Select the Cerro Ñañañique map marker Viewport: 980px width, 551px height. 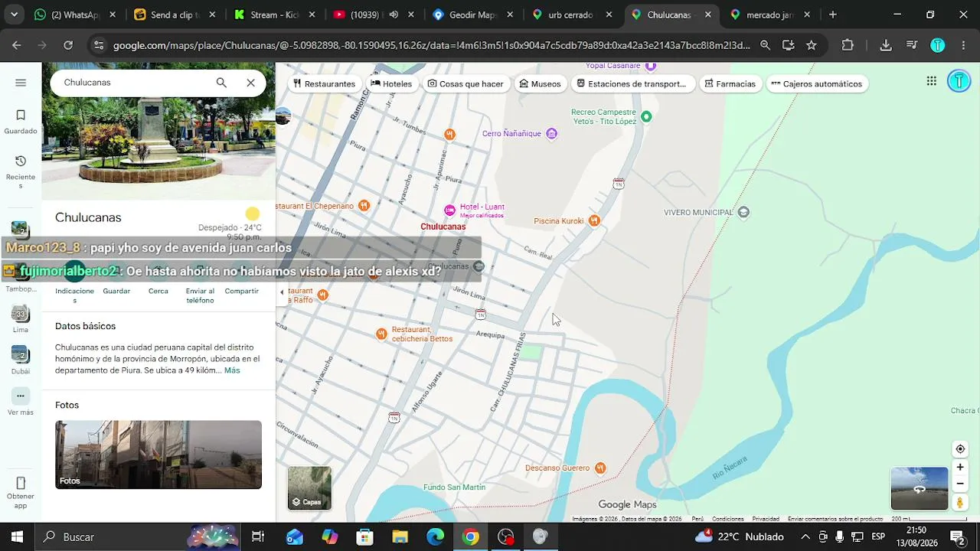[551, 134]
